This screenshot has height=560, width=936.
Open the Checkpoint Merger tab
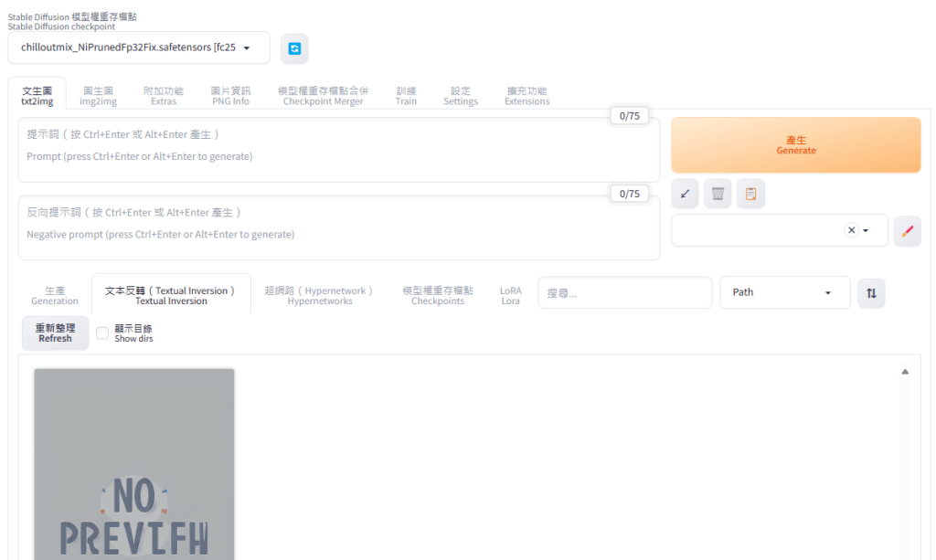[324, 95]
